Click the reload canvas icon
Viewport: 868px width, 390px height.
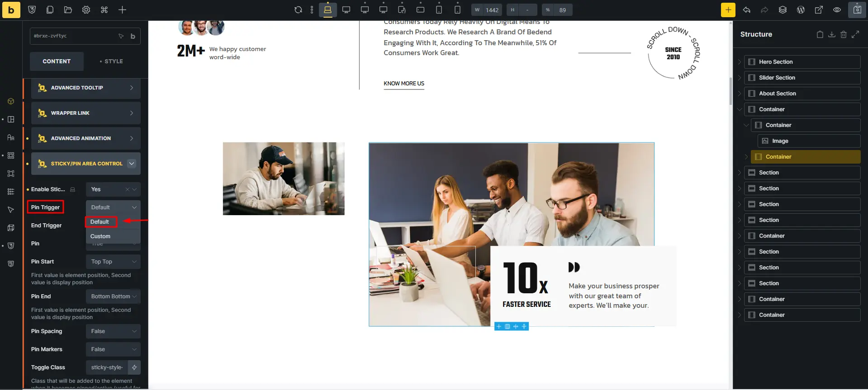click(x=298, y=10)
